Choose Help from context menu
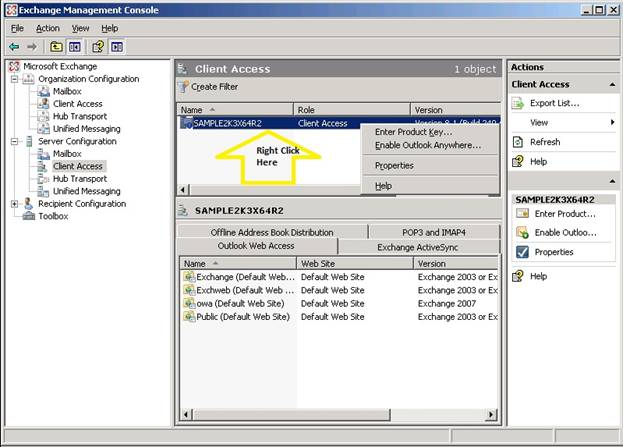Screen dimensions: 623x447 coord(383,186)
